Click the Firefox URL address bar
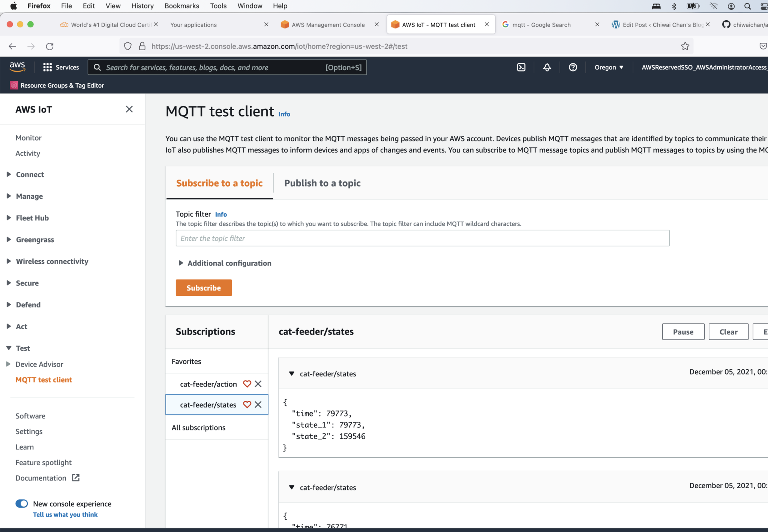 (407, 46)
